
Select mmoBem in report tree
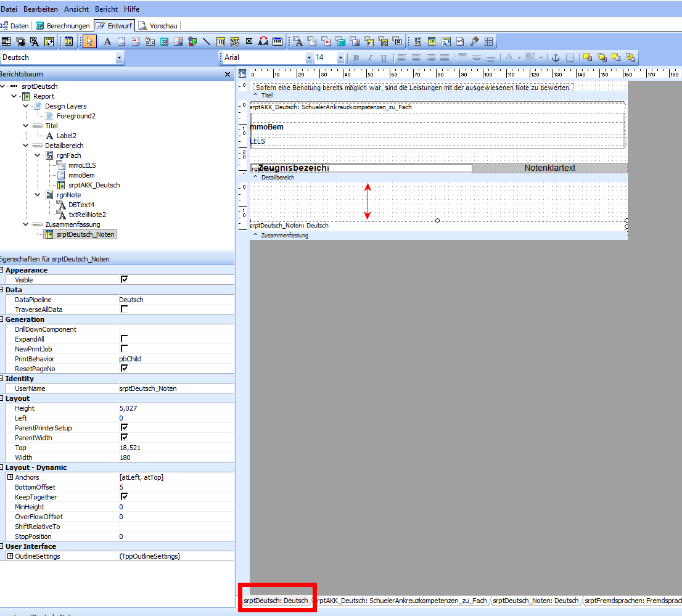tap(81, 175)
